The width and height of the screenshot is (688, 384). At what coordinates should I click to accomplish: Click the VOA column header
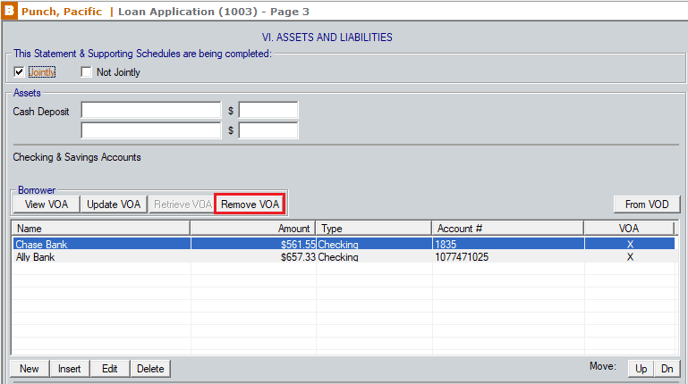pos(629,228)
